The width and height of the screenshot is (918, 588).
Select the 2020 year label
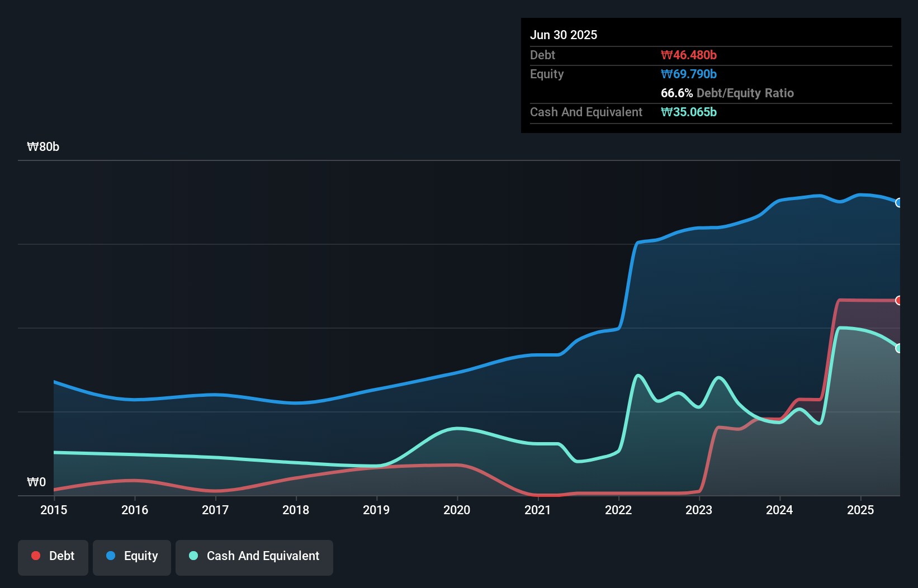pos(457,510)
